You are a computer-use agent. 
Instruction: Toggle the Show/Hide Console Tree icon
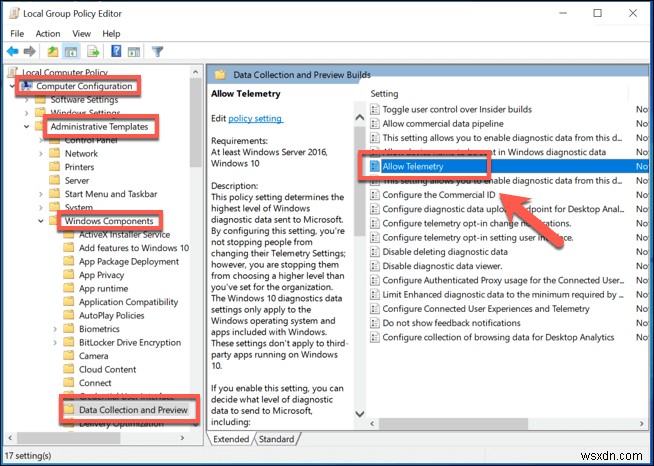(71, 52)
